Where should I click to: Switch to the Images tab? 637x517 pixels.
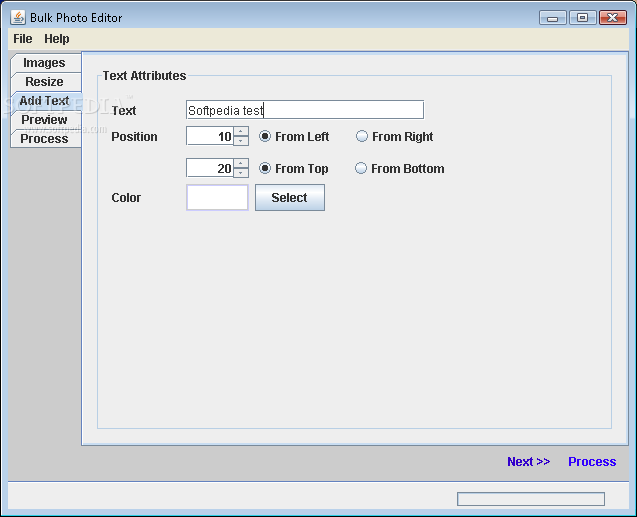(45, 63)
